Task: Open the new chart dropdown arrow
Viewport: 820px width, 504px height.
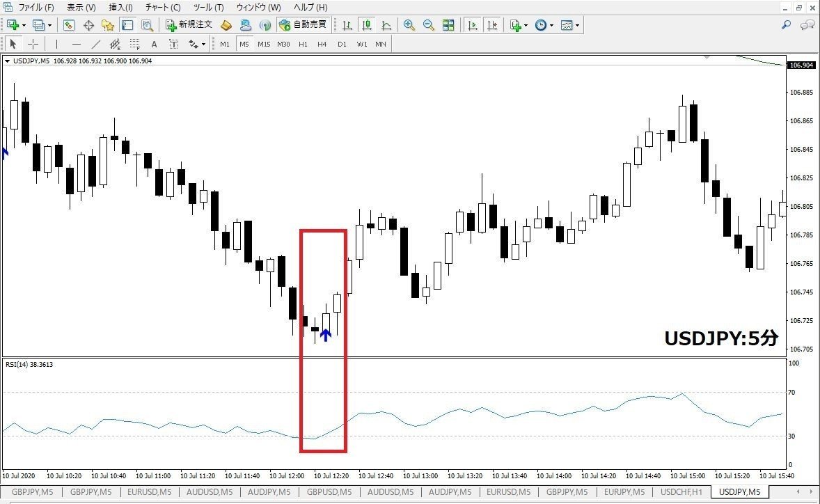Action: point(24,25)
